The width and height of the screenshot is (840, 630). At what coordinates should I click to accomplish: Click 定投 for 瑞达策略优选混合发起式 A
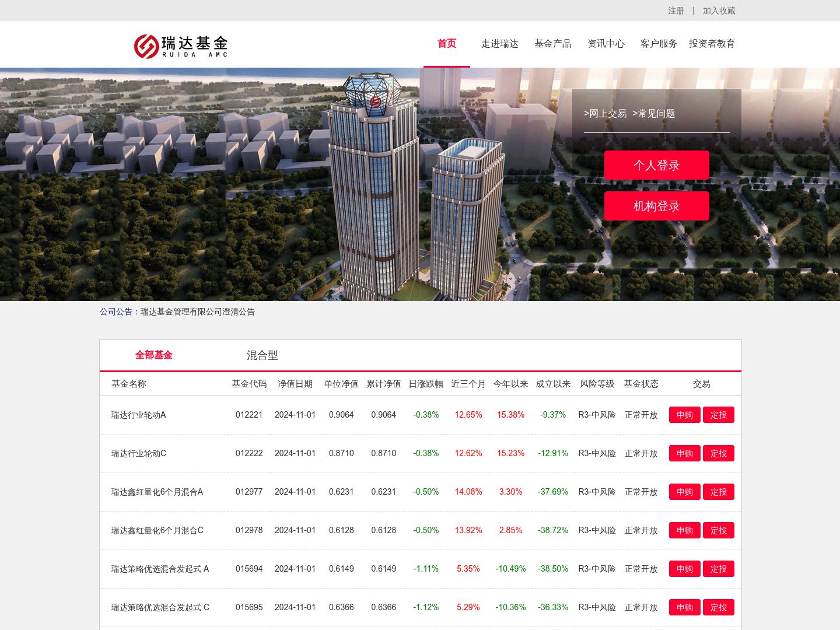[x=719, y=569]
